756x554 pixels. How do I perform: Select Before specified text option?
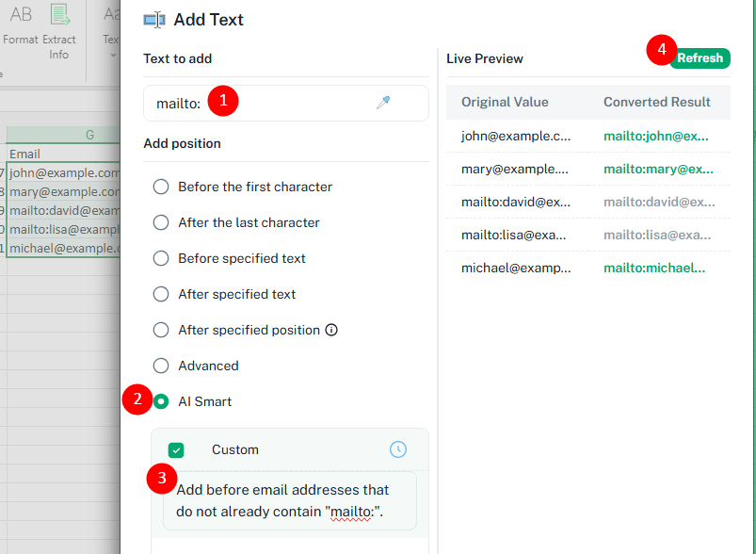161,258
